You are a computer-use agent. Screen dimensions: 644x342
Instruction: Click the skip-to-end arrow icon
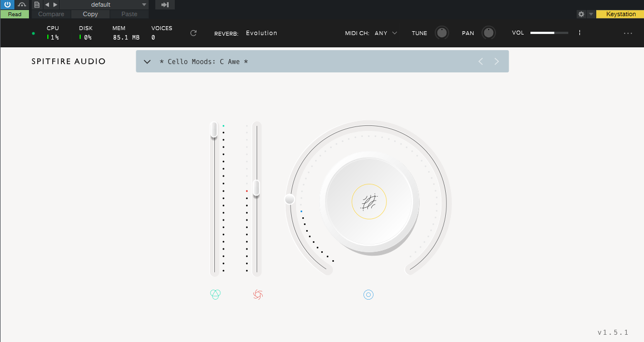tap(165, 4)
